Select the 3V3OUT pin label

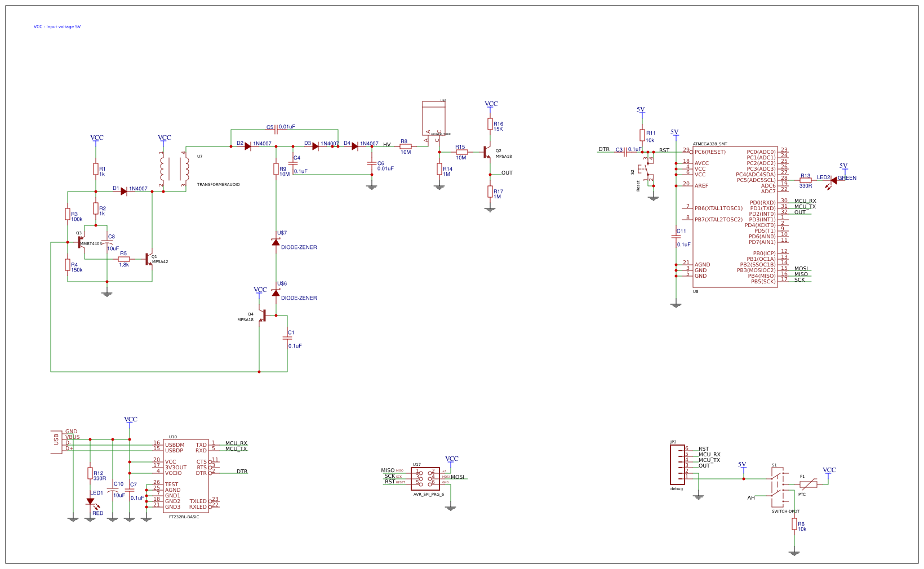point(176,468)
